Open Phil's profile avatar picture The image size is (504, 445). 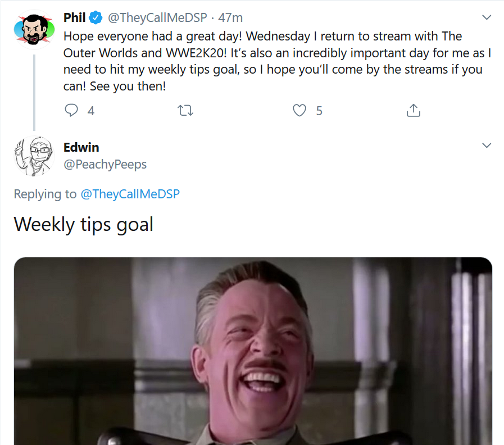coord(34,30)
